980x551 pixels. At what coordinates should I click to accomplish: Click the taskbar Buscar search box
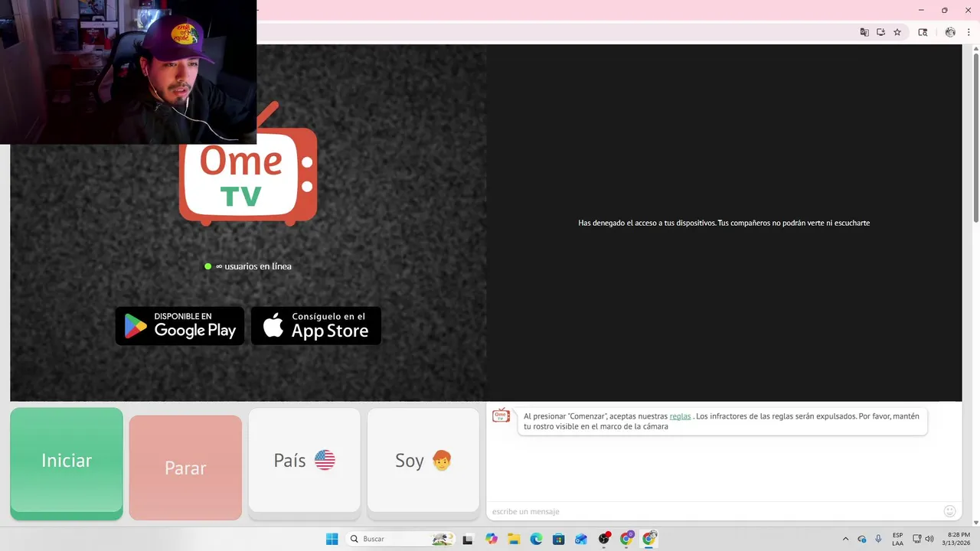click(400, 539)
